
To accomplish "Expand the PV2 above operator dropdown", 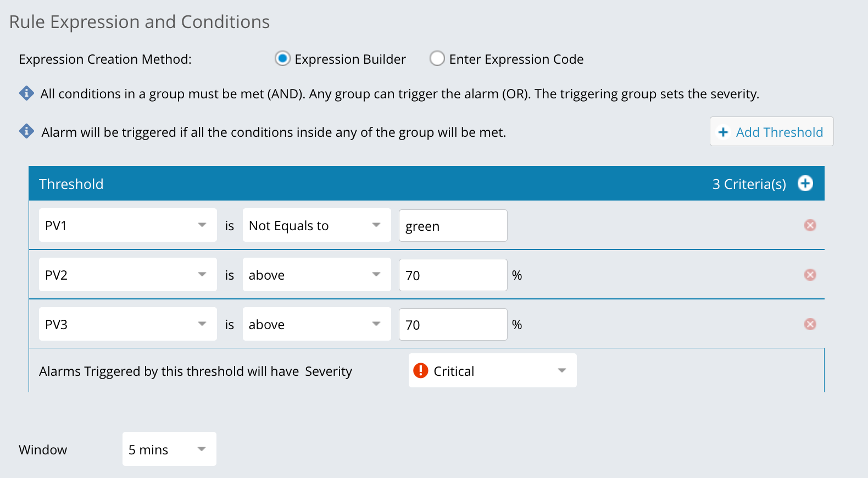I will click(376, 275).
